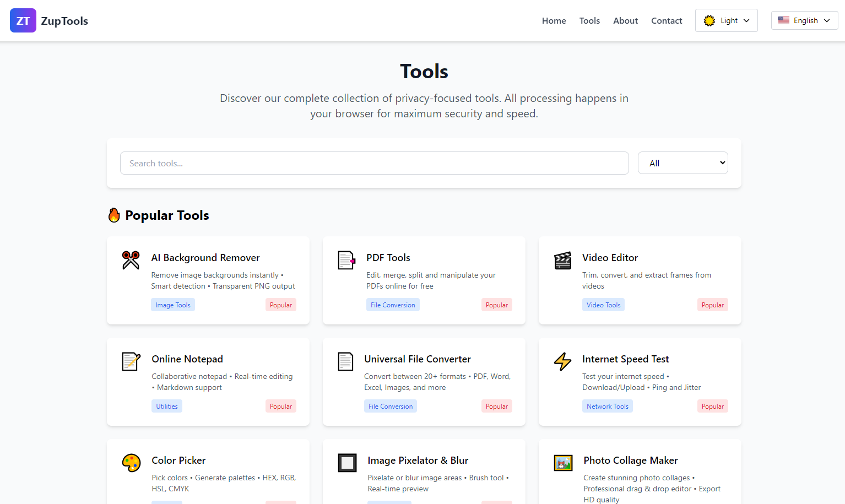Click the Video Editor clapperboard icon
This screenshot has height=504, width=845.
point(562,261)
